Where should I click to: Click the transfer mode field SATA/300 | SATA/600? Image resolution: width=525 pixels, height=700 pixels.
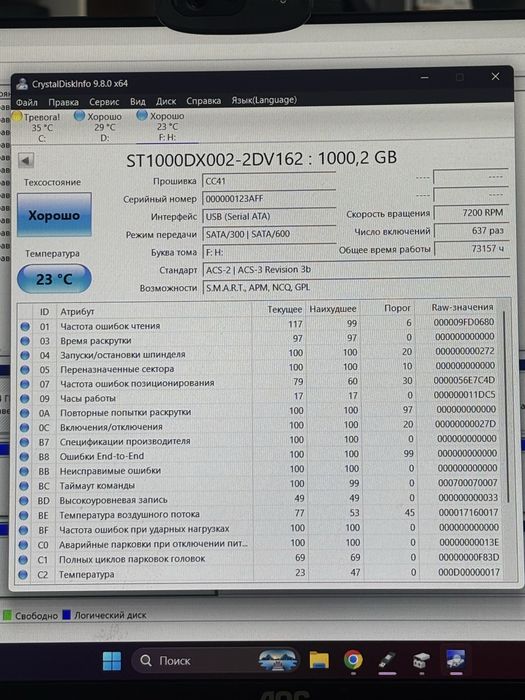click(269, 234)
